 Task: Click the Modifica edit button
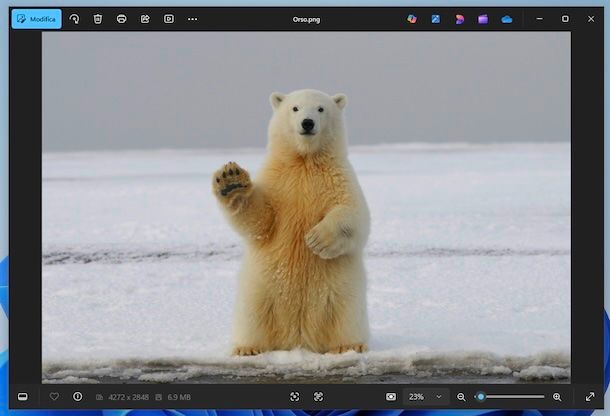(x=36, y=19)
